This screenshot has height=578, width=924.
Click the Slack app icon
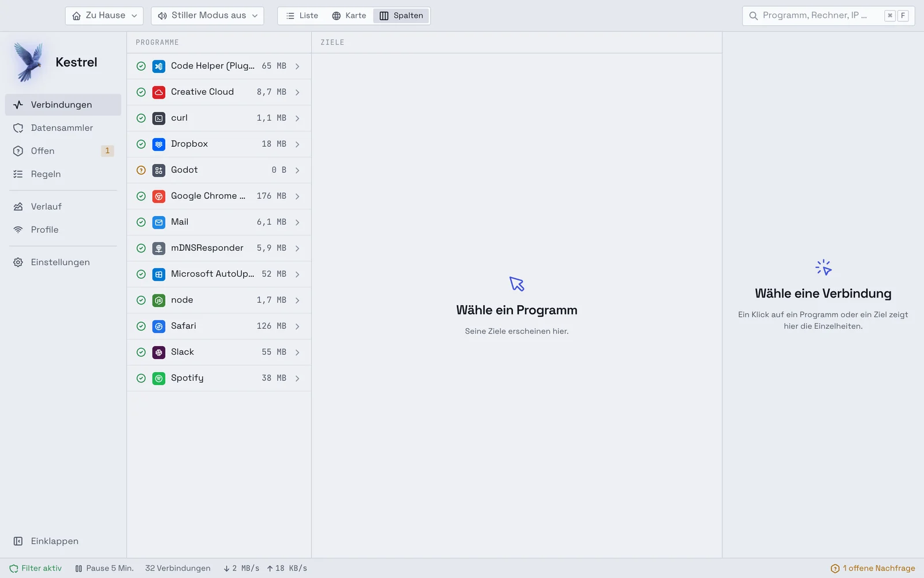click(x=159, y=352)
